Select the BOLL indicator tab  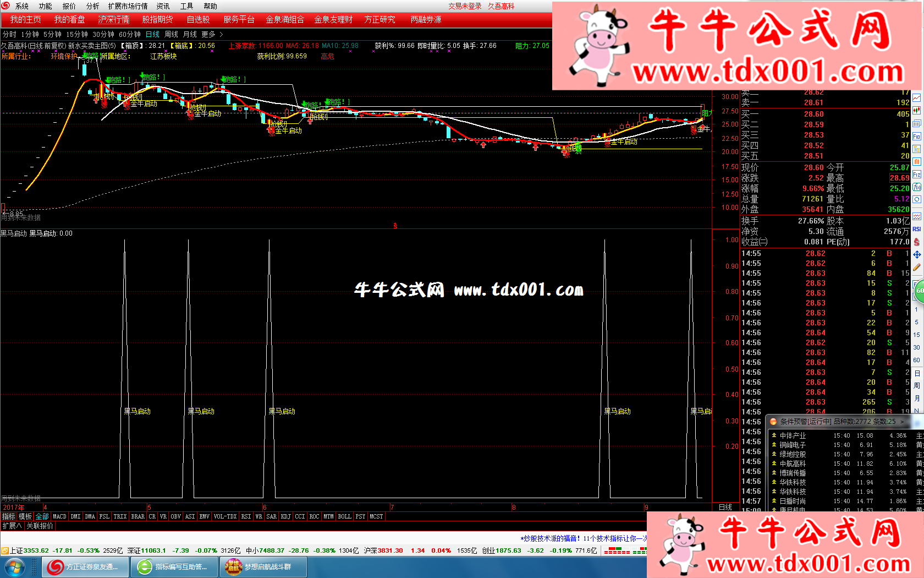click(344, 516)
